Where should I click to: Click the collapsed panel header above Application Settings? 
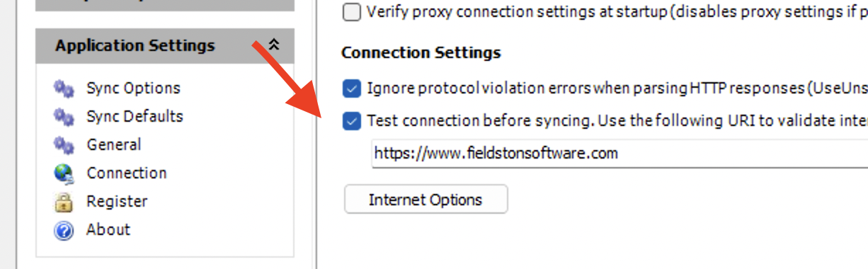click(x=165, y=5)
